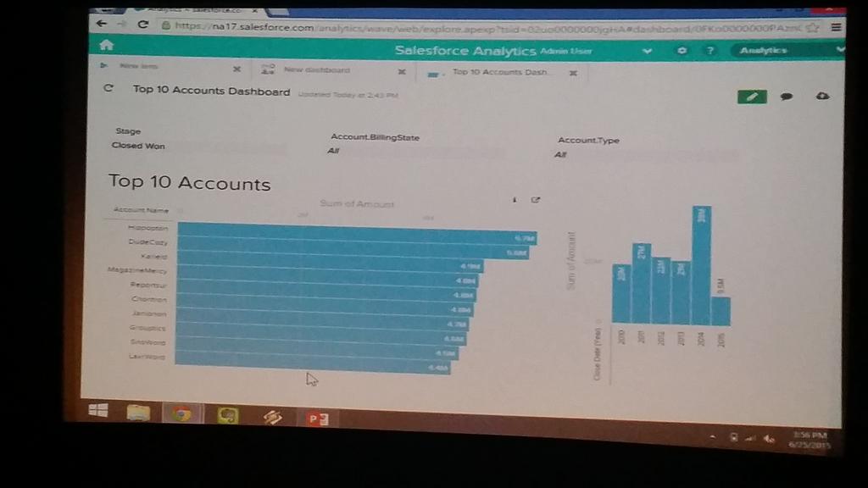The width and height of the screenshot is (868, 488).
Task: Select the Top 10 Accounts Dash tab
Action: [498, 73]
